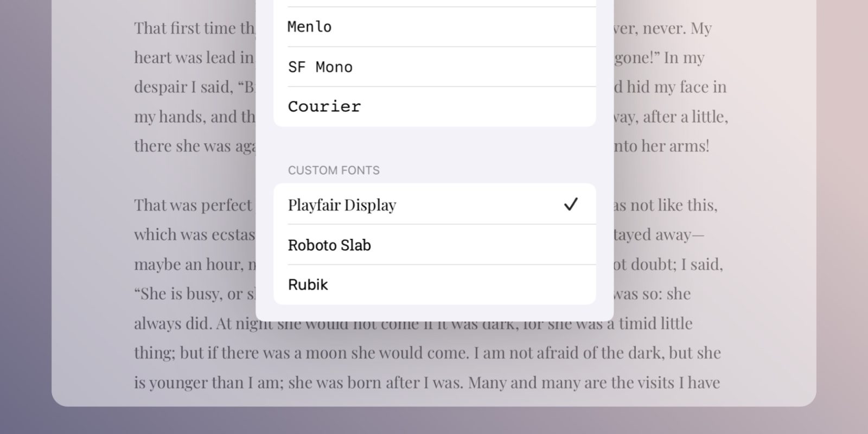
Task: Click the popover's empty area below Rubik
Action: pos(434,313)
